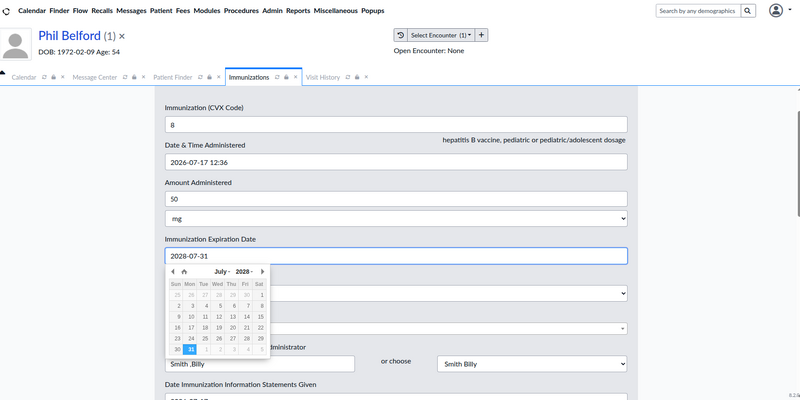Switch to the Visit History tab
The width and height of the screenshot is (800, 400).
[x=322, y=78]
